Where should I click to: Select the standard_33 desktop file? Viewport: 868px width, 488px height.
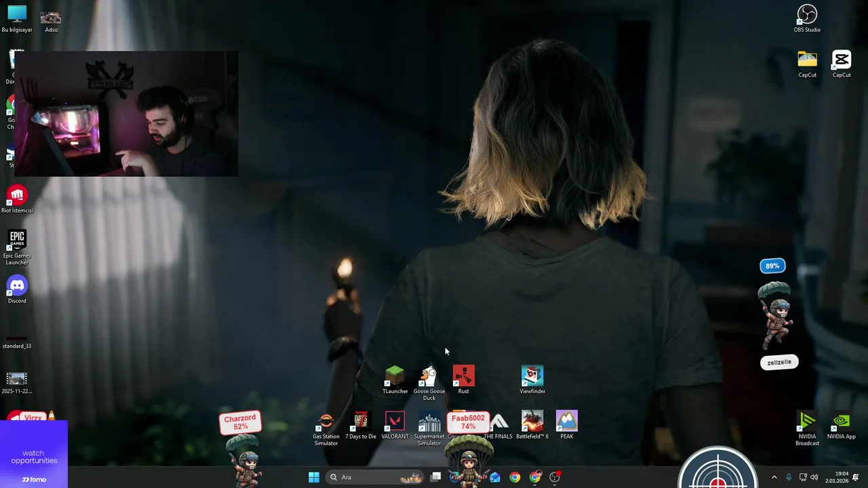[17, 341]
